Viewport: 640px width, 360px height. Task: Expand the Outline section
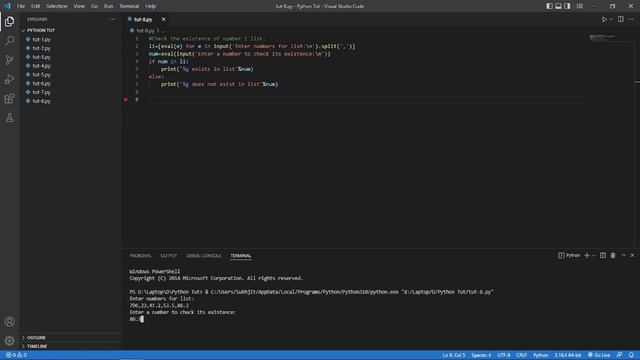click(x=36, y=338)
